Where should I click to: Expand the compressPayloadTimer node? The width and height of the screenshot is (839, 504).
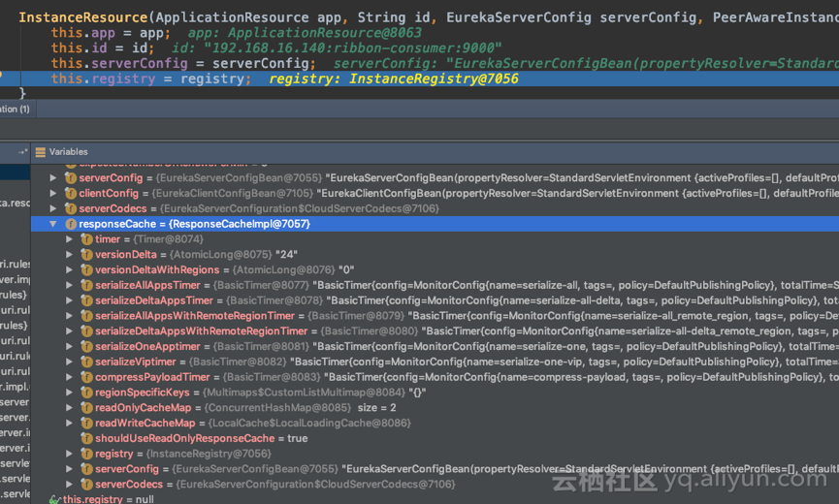70,377
